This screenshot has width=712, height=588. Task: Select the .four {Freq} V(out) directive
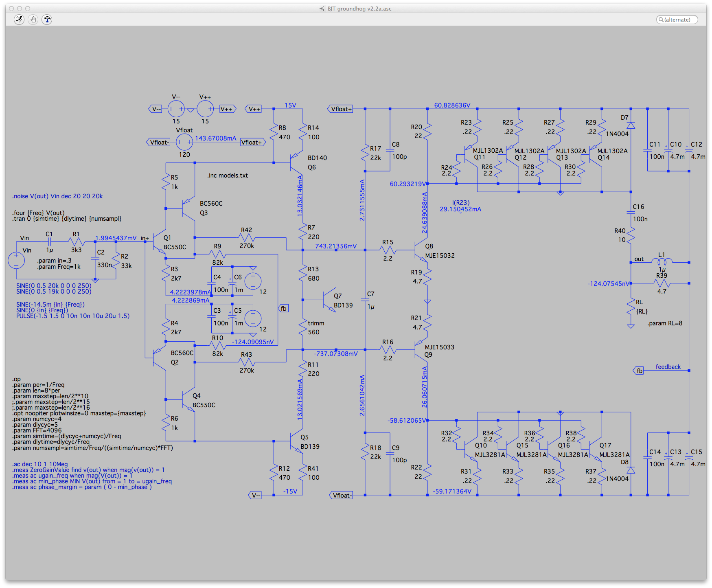point(38,213)
